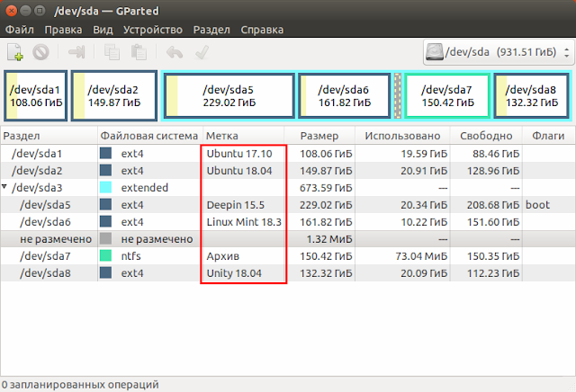Screen dimensions: 576x392
Task: Click the Undo last operation icon
Action: [x=175, y=52]
